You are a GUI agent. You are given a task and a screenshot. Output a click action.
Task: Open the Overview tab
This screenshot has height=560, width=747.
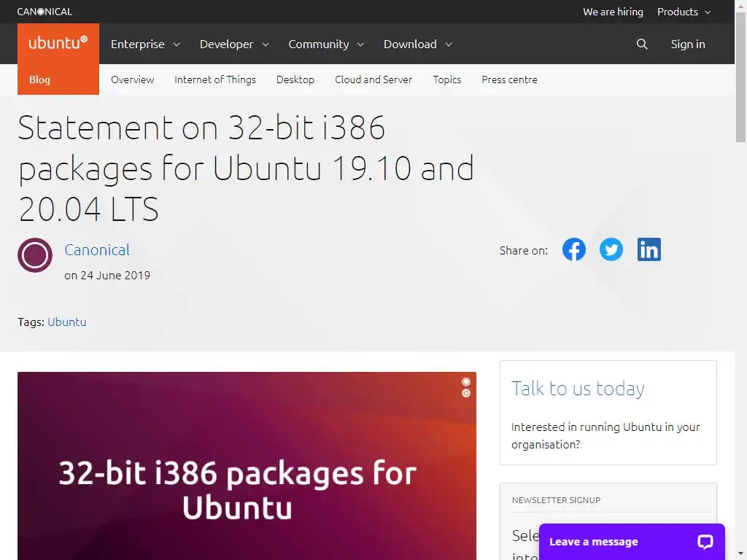(x=133, y=79)
